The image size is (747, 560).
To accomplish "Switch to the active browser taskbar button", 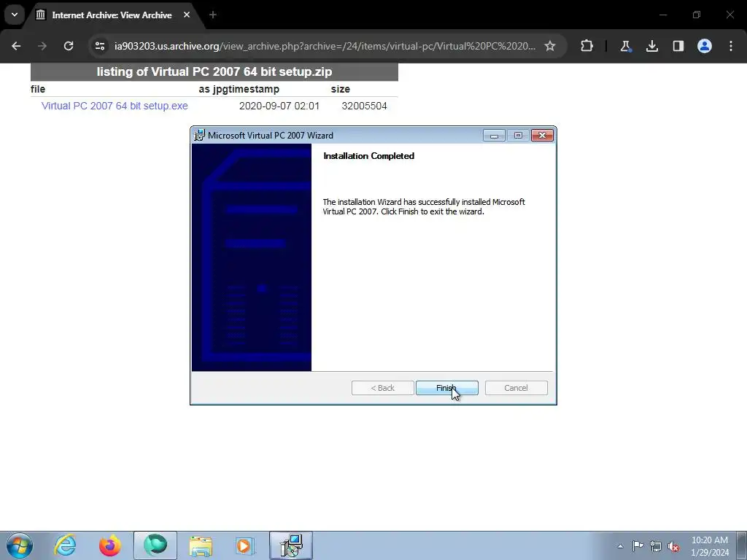I will (x=155, y=545).
